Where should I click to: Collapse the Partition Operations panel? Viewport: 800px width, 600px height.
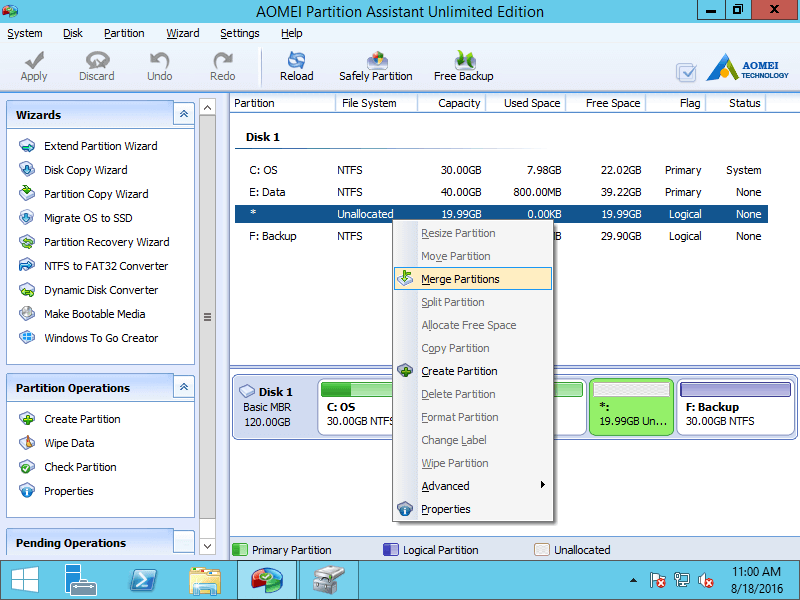pyautogui.click(x=183, y=388)
